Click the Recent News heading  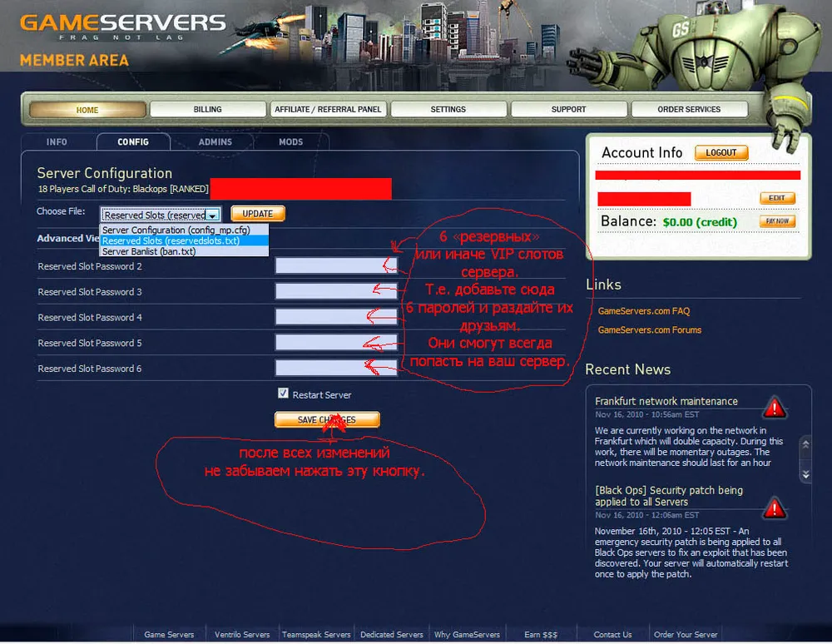click(x=627, y=369)
